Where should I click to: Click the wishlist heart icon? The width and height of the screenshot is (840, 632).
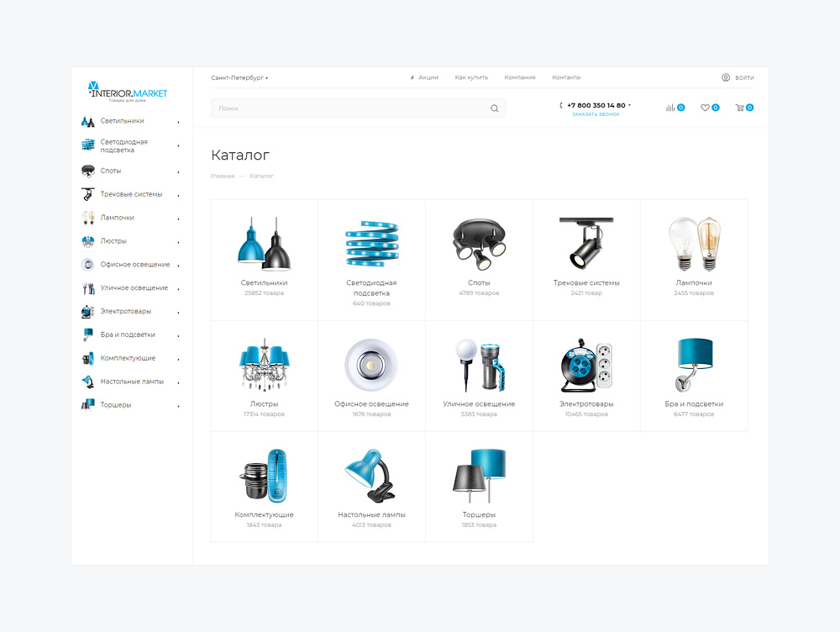coord(706,108)
